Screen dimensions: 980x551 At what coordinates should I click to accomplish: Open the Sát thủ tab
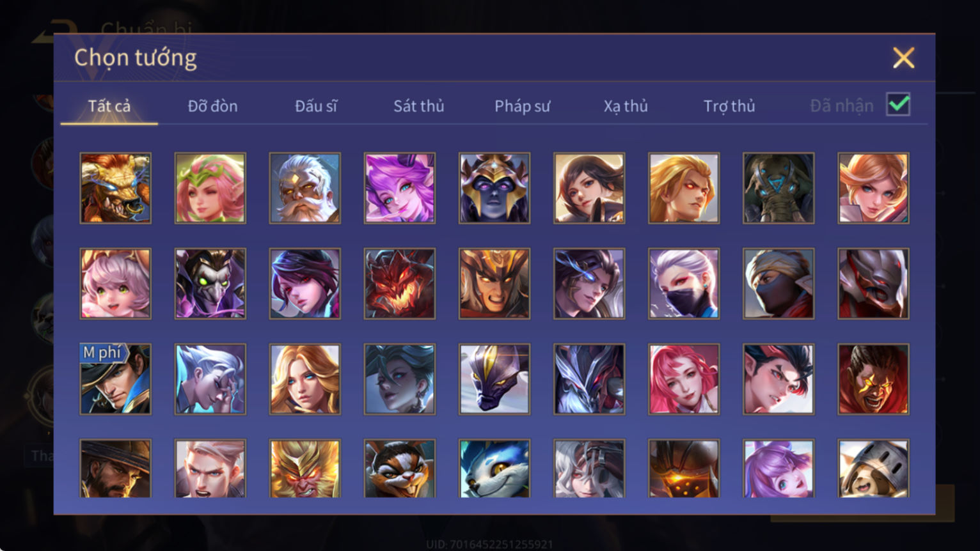point(419,106)
